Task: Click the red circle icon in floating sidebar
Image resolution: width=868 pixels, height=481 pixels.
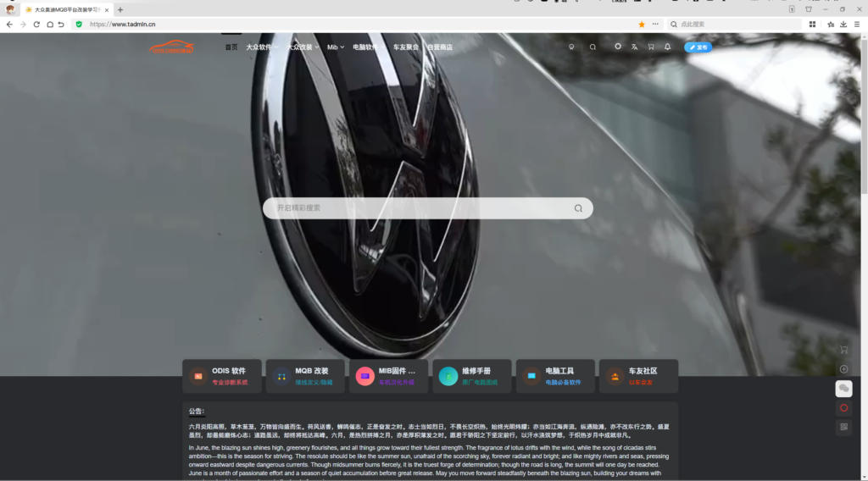Action: (843, 408)
